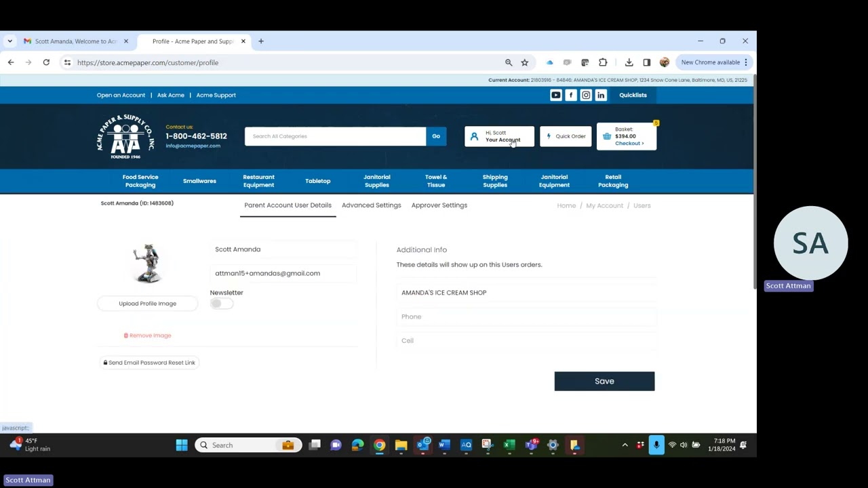Click the Go search button
The width and height of the screenshot is (868, 488).
(436, 136)
